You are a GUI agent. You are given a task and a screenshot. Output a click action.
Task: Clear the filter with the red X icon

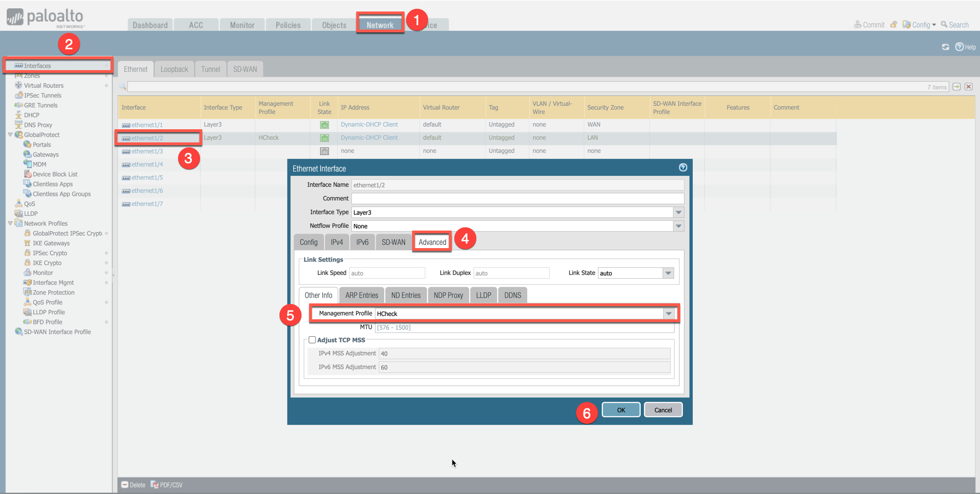coord(968,87)
